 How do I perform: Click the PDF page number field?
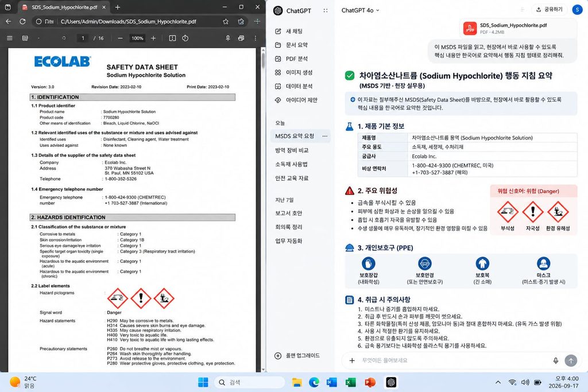coord(83,38)
